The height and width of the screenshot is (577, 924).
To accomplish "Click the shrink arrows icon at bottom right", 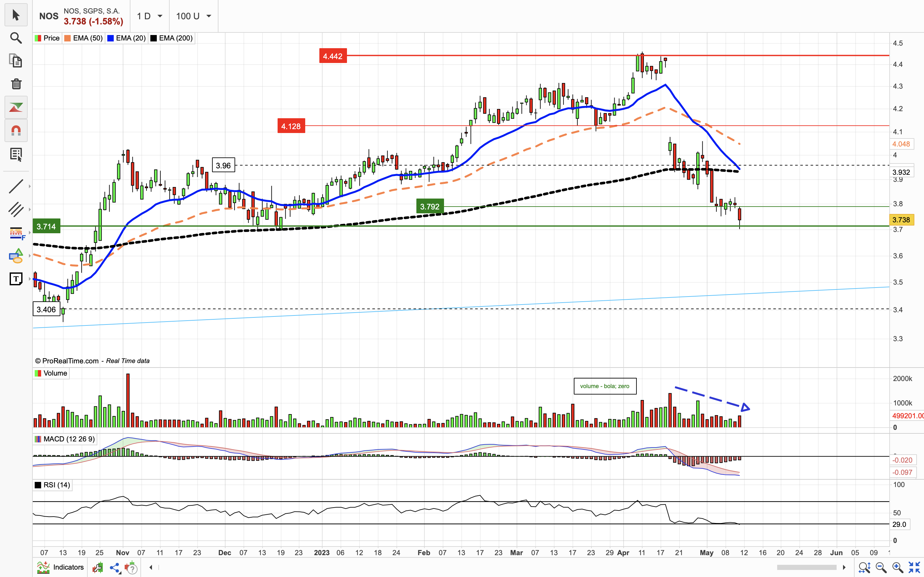I will 914,568.
